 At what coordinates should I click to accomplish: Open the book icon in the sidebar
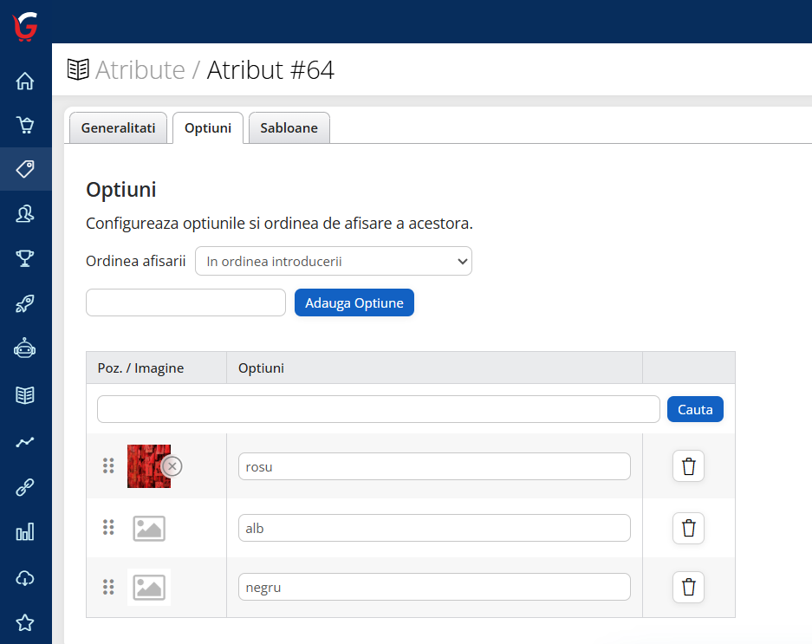25,395
